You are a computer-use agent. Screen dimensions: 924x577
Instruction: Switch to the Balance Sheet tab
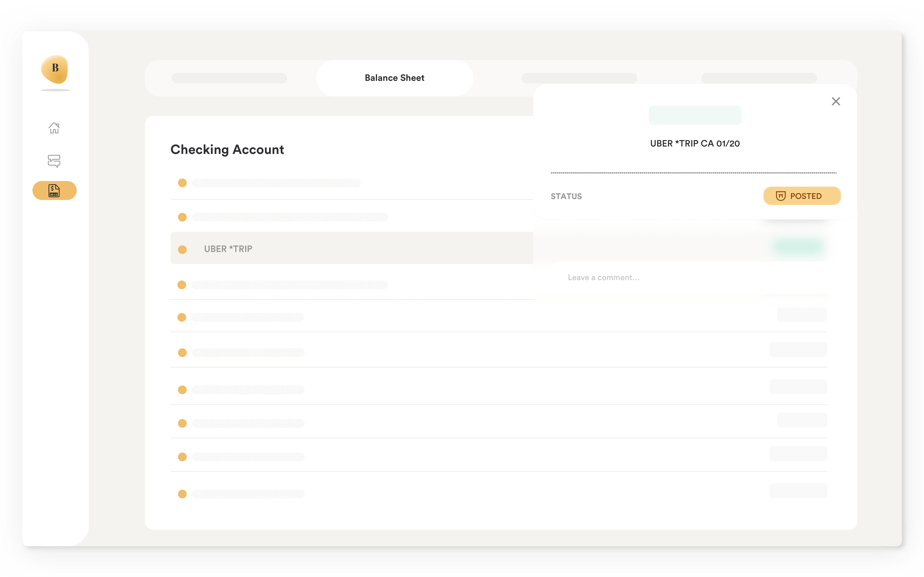395,78
